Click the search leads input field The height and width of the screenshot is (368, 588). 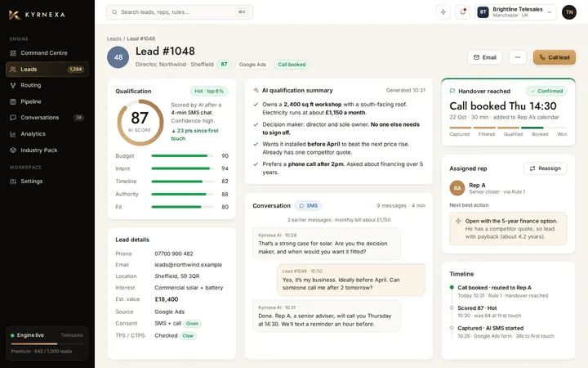point(180,12)
